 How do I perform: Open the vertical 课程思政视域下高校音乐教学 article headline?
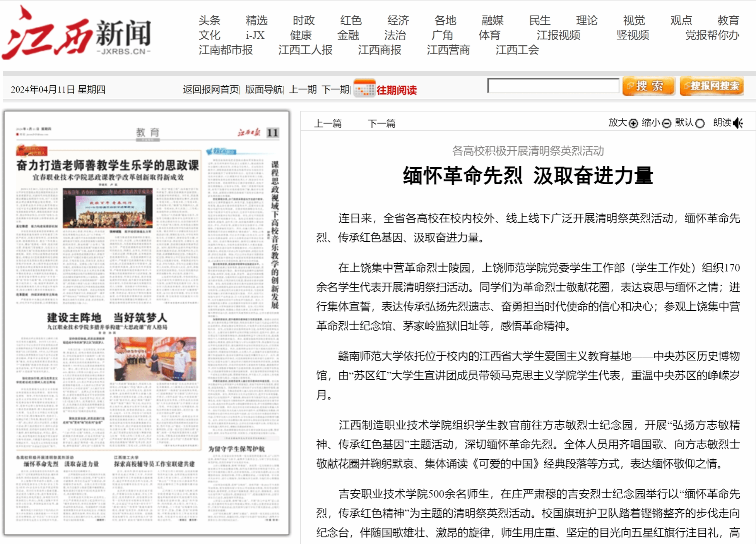[x=275, y=235]
